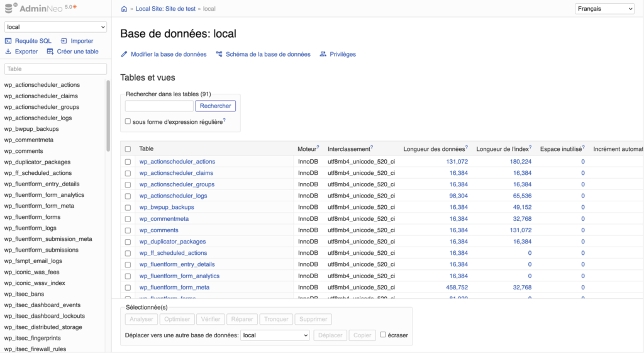Image resolution: width=644 pixels, height=353 pixels.
Task: Click the Copier button
Action: point(362,335)
